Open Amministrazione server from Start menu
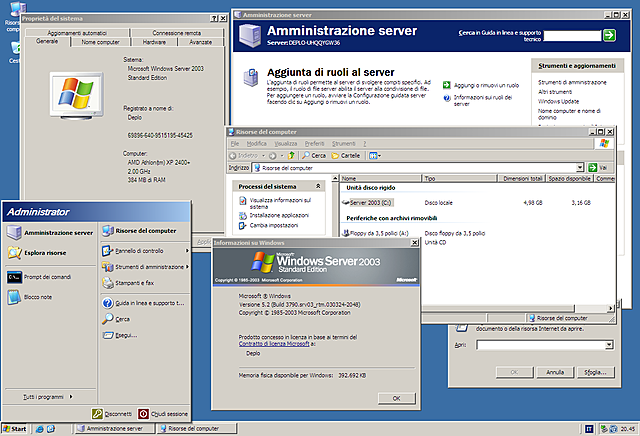The image size is (640, 436). click(50, 233)
